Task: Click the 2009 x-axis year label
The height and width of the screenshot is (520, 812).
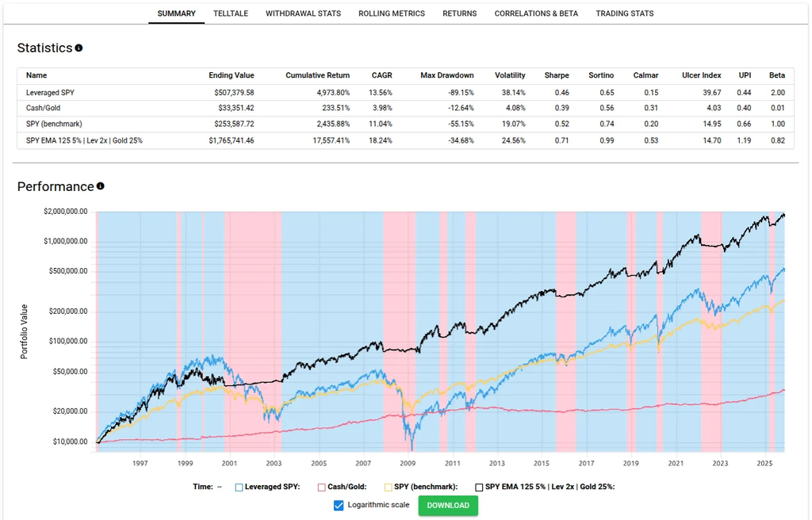Action: pyautogui.click(x=408, y=463)
